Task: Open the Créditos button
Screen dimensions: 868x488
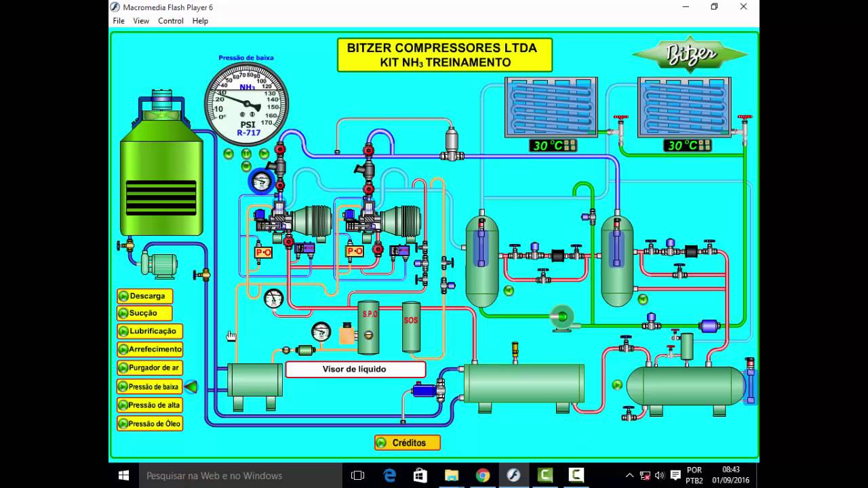Action: pos(408,443)
